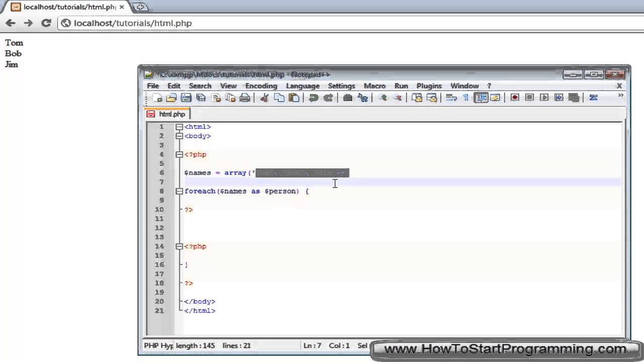
Task: Collapse the <?php fold on line 4
Action: pyautogui.click(x=179, y=154)
